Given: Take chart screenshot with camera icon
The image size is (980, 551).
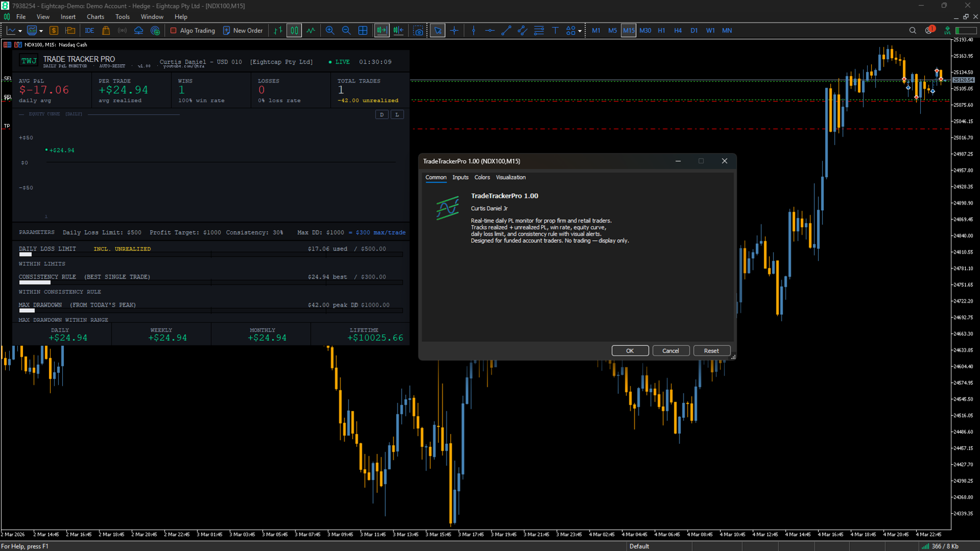Looking at the screenshot, I should point(419,31).
